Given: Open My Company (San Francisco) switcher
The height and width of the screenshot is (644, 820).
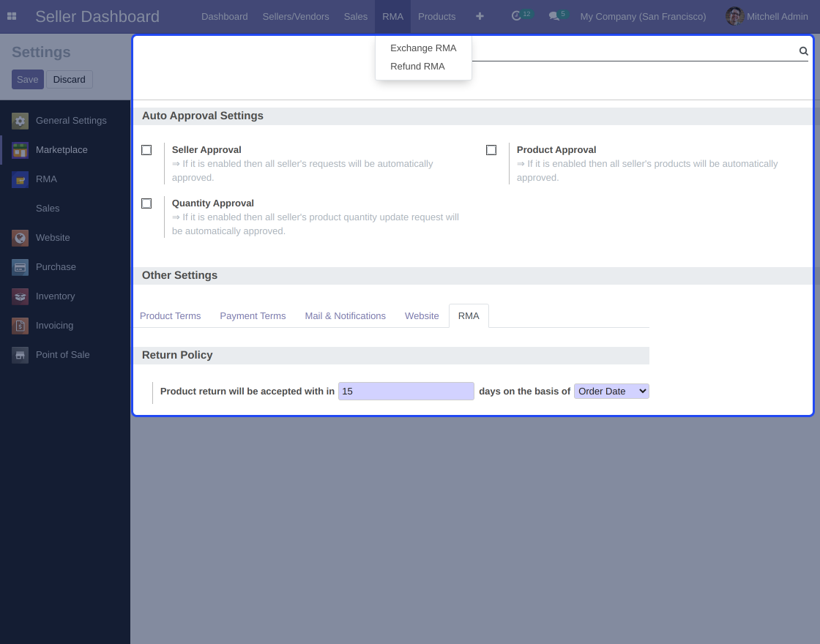Looking at the screenshot, I should click(x=643, y=16).
